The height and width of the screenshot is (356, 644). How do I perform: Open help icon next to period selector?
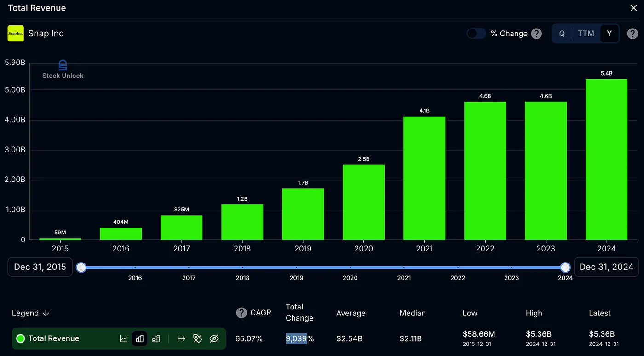point(633,34)
